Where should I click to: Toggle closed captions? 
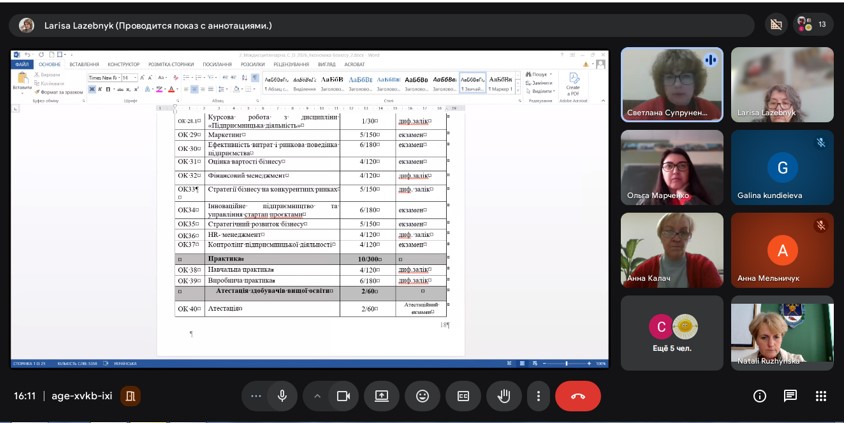(x=463, y=396)
